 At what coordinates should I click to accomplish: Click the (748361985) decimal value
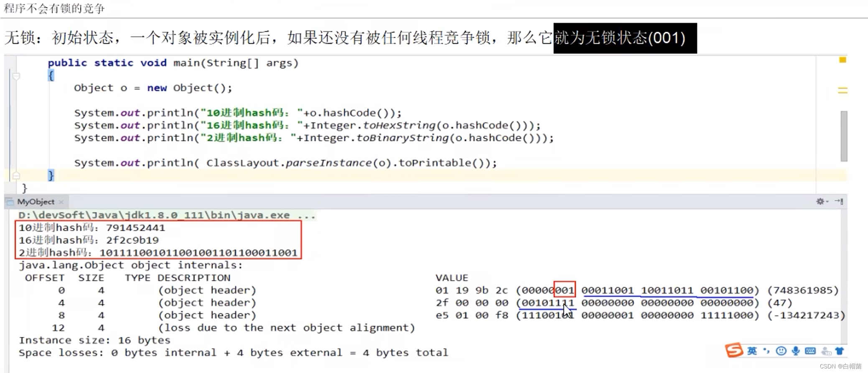tap(803, 290)
